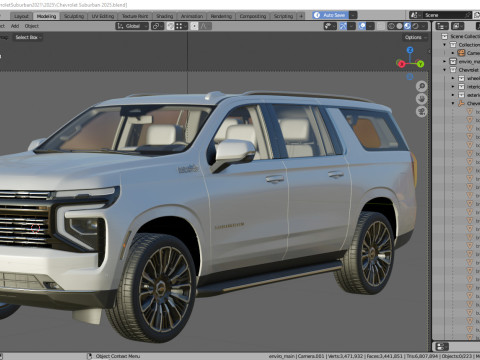Click the pin scene icon
The image size is (480, 360).
pyautogui.click(x=468, y=15)
